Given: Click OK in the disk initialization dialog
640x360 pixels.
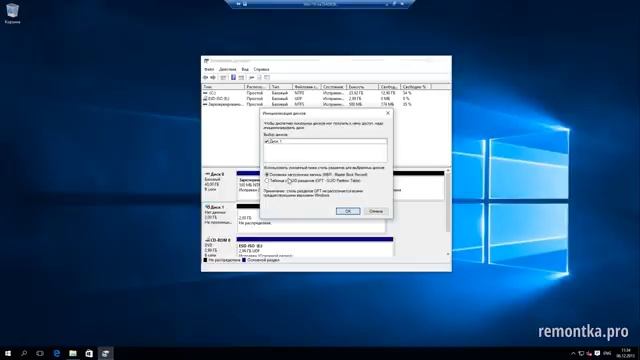Looking at the screenshot, I should [x=348, y=211].
